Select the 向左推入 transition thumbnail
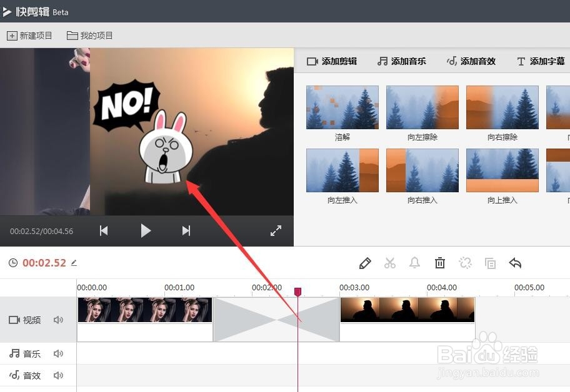The image size is (570, 392). (x=342, y=170)
